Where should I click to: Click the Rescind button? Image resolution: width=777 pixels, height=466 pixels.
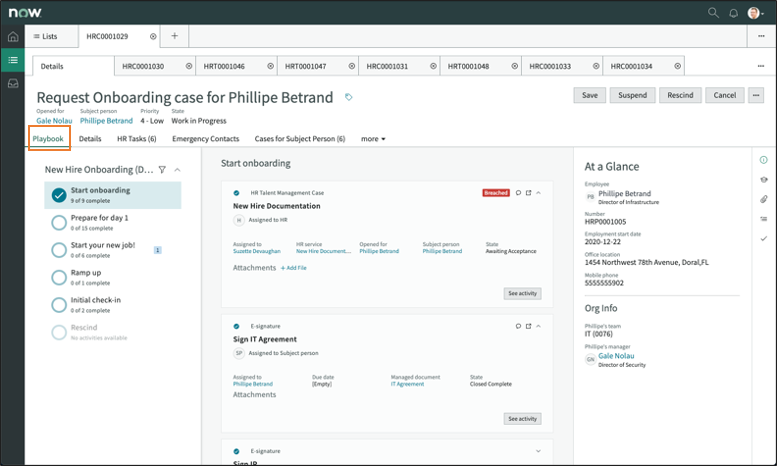click(x=680, y=95)
